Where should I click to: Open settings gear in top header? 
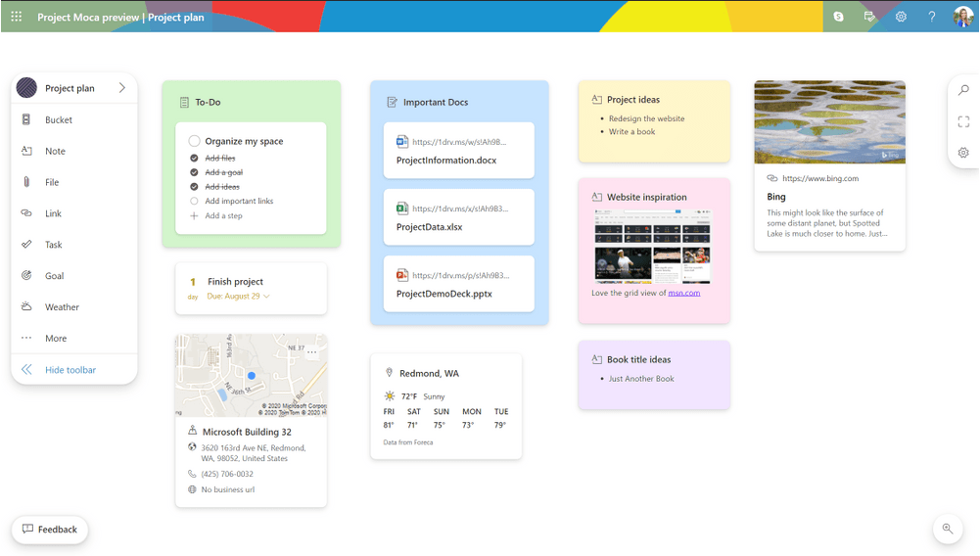point(901,17)
